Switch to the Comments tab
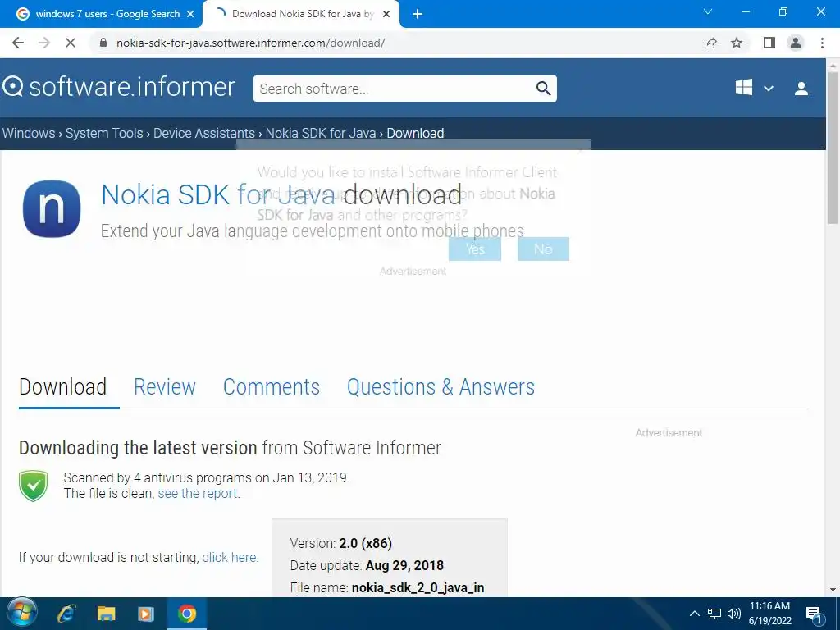This screenshot has height=630, width=840. 271,387
